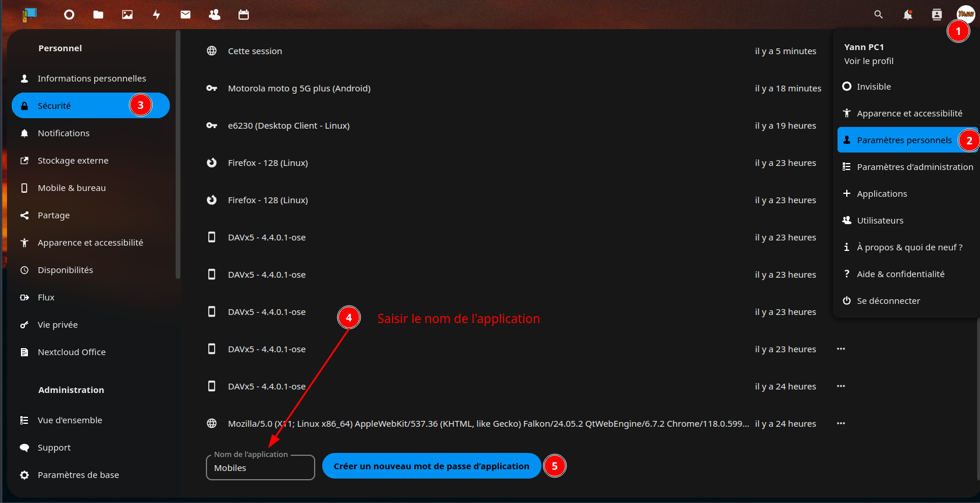980x503 pixels.
Task: Select Paramètres personnels in user menu
Action: pyautogui.click(x=904, y=140)
